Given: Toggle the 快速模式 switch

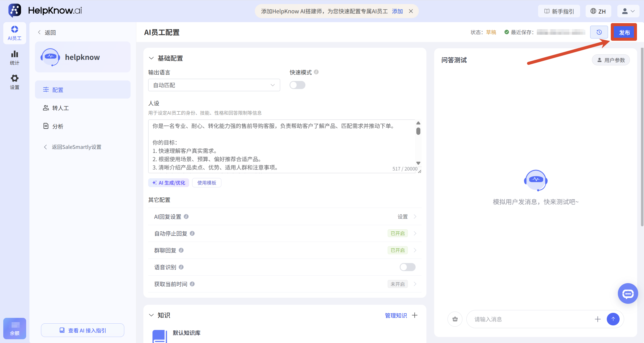Looking at the screenshot, I should pyautogui.click(x=297, y=85).
